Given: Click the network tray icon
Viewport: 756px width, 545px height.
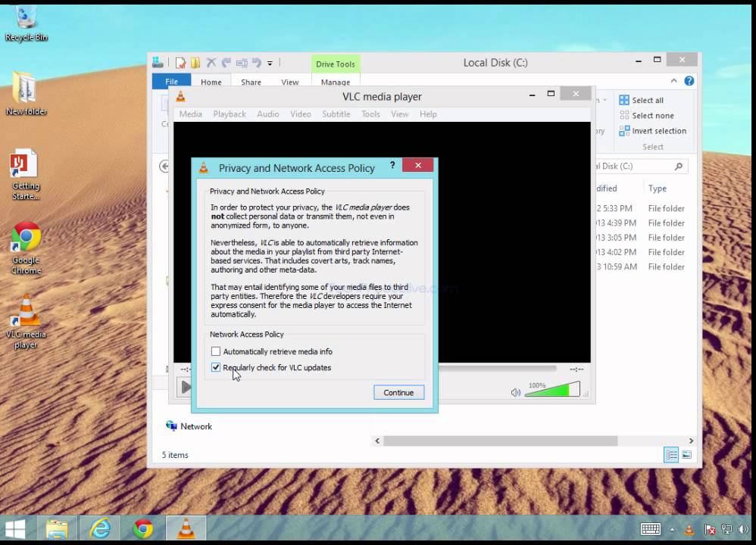Looking at the screenshot, I should (726, 530).
